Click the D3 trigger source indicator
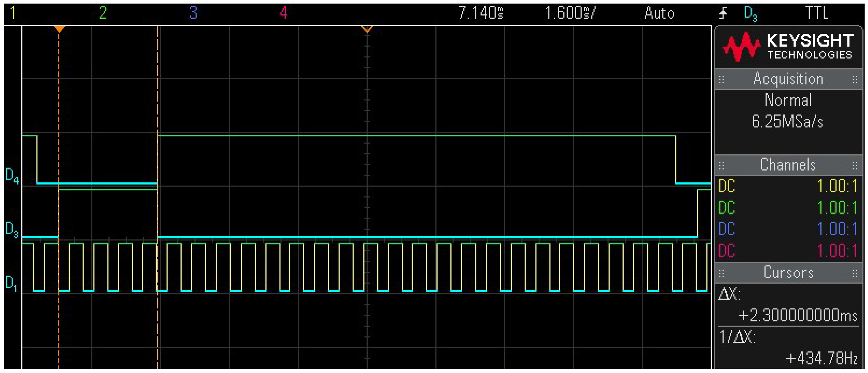 pos(751,13)
